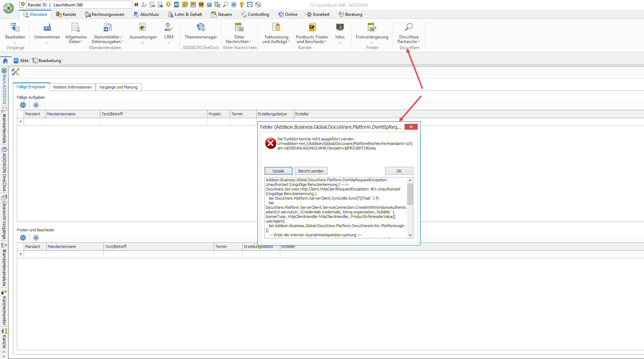The width and height of the screenshot is (644, 359).
Task: Click the Fristverlängerung icon
Action: (372, 27)
